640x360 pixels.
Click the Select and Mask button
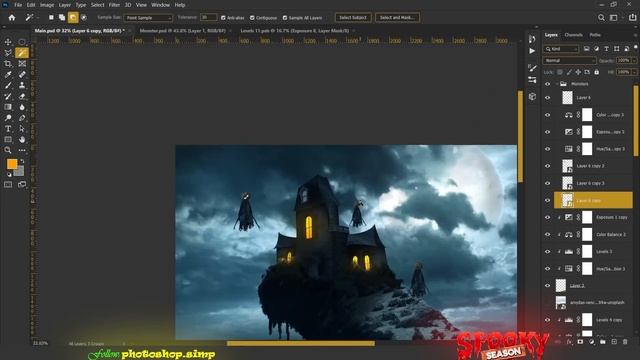pos(397,18)
